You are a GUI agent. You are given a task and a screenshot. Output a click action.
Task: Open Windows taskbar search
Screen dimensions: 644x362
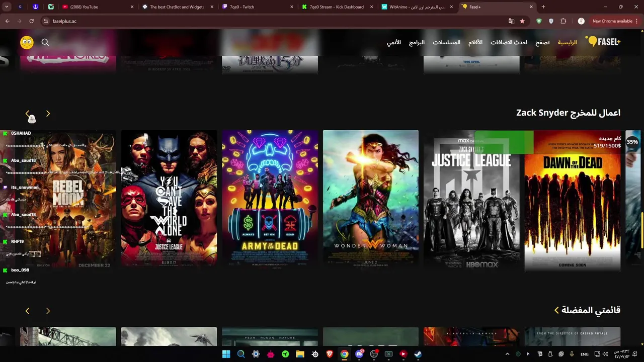tap(241, 354)
